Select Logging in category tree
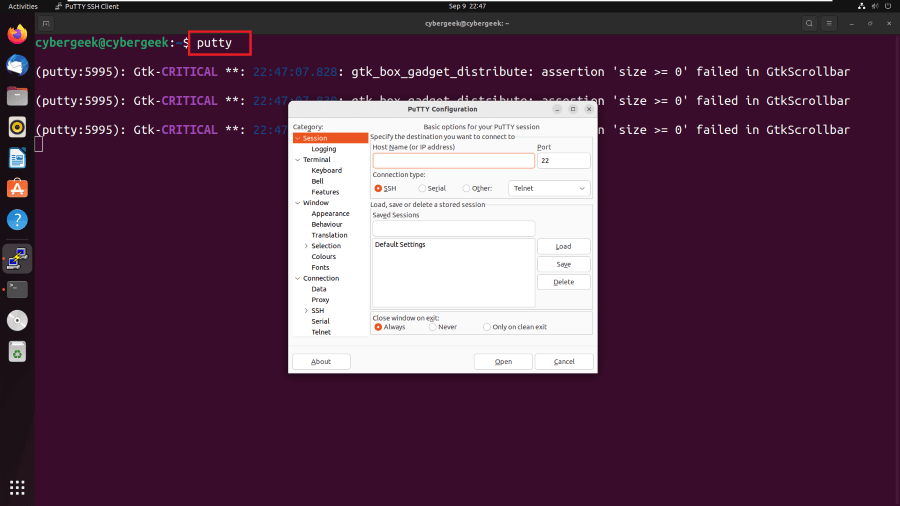The image size is (900, 506). [324, 149]
